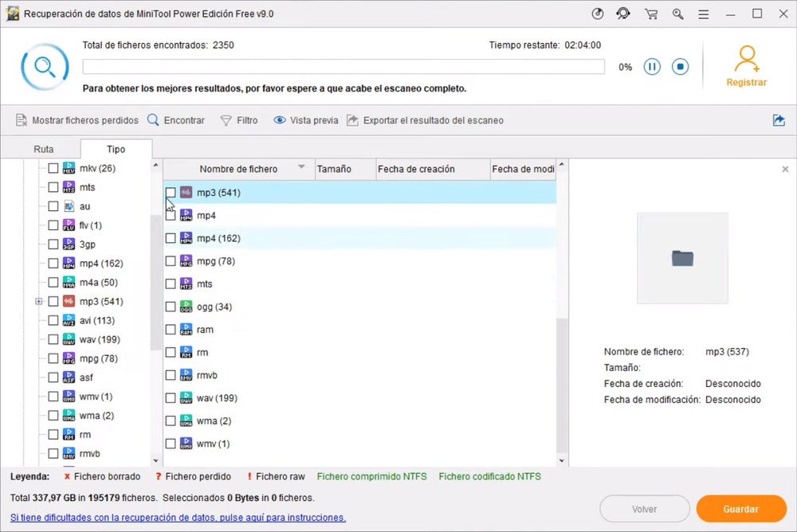The width and height of the screenshot is (797, 532).
Task: Switch to the Tipo tab
Action: point(116,149)
